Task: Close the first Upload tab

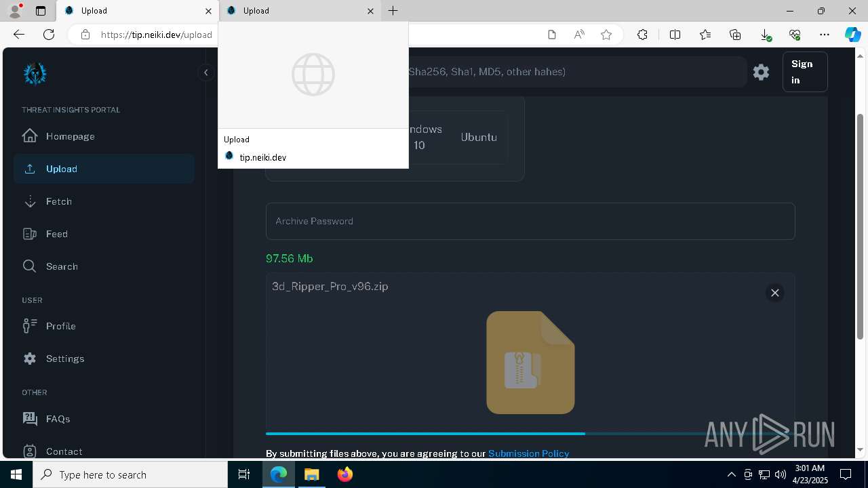Action: tap(209, 11)
